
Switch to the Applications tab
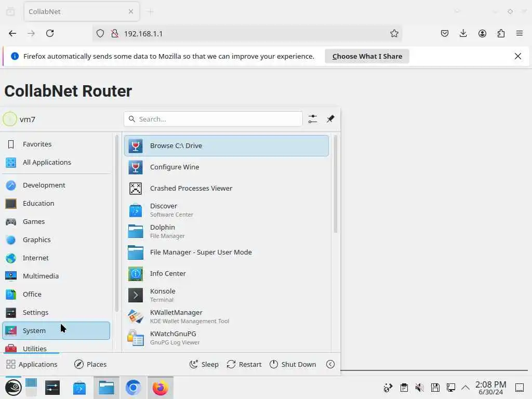[x=32, y=364]
